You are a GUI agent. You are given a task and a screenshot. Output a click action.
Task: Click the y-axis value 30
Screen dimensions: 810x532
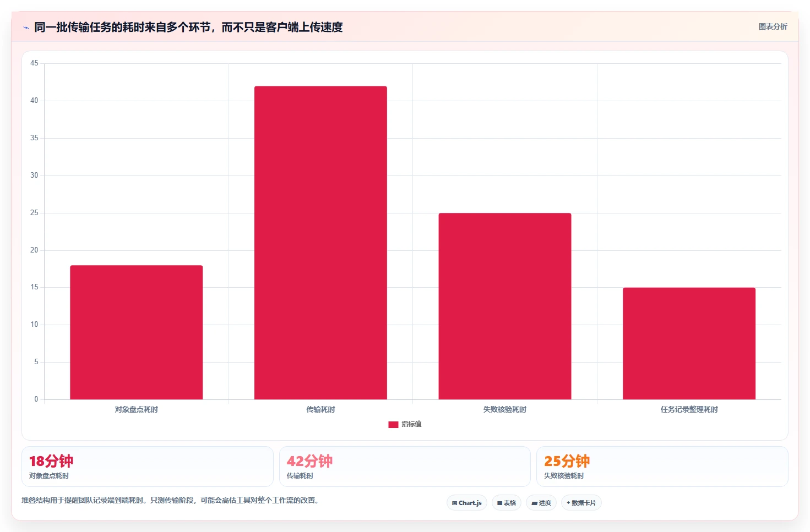pyautogui.click(x=35, y=175)
